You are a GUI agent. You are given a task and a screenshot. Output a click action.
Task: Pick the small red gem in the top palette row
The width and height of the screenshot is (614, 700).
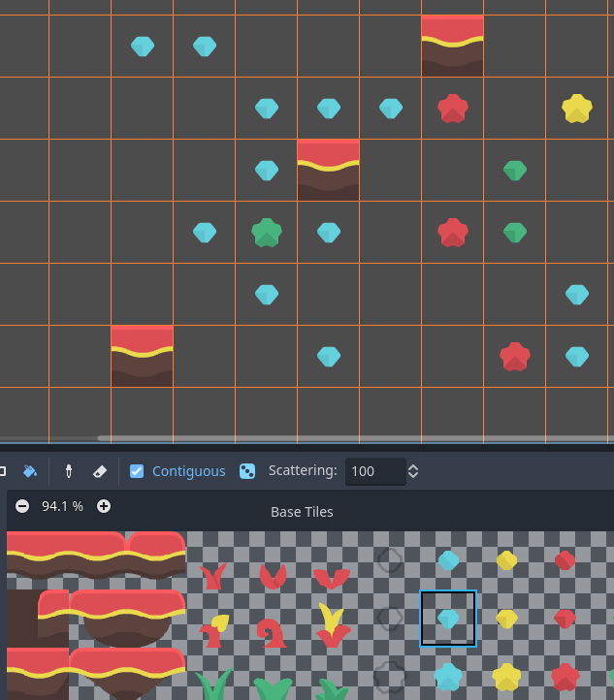point(566,560)
